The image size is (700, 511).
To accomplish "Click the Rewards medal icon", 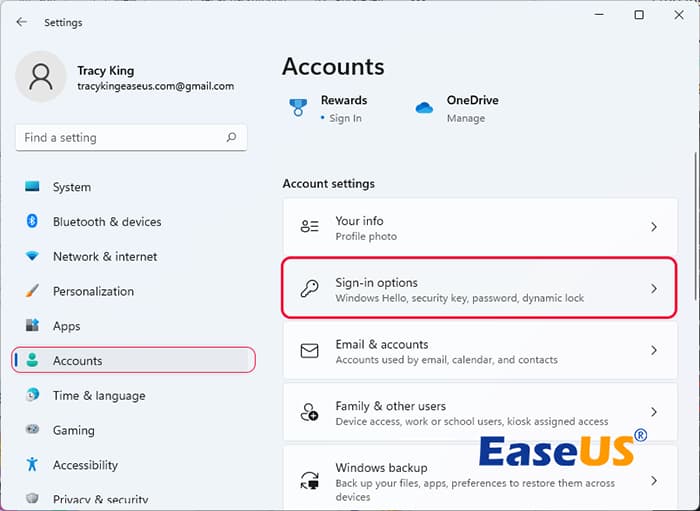I will pyautogui.click(x=298, y=108).
